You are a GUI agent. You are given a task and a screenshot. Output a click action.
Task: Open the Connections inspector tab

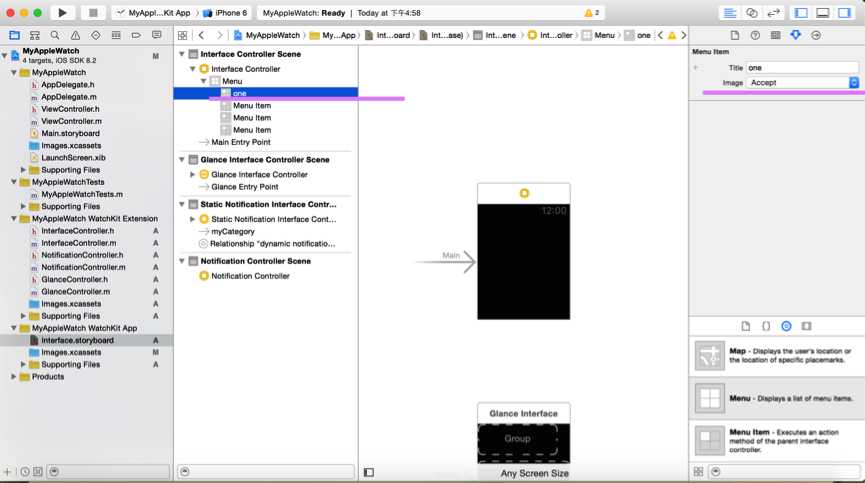coord(816,35)
